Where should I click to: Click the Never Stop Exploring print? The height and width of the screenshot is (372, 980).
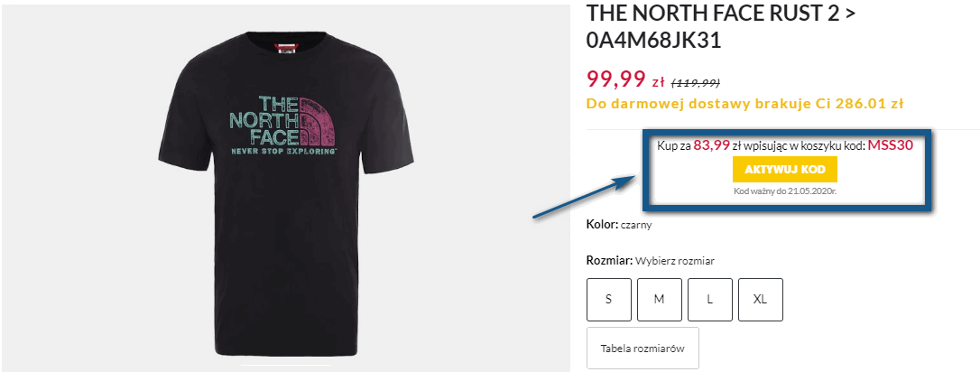pos(284,152)
